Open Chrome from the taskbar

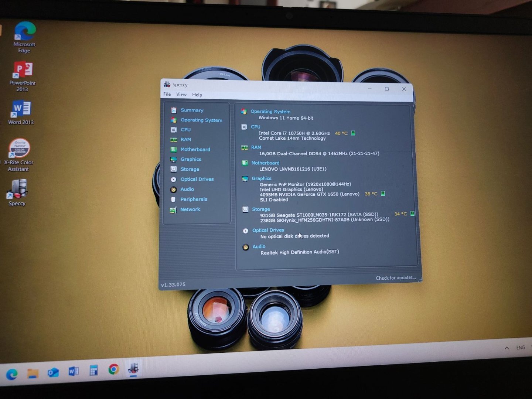(114, 369)
